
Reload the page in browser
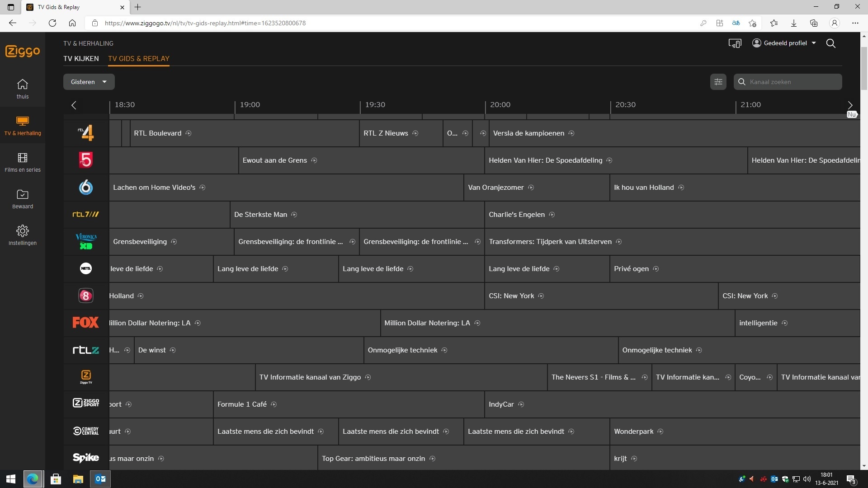(52, 23)
